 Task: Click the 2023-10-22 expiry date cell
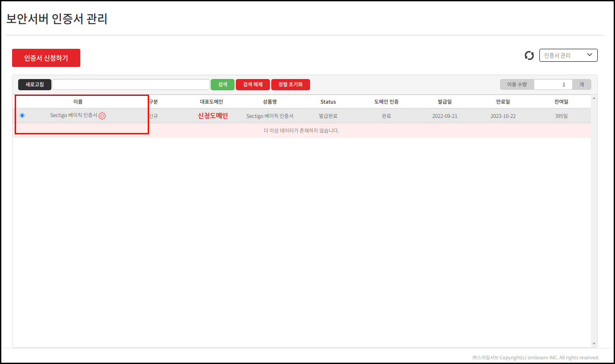503,116
